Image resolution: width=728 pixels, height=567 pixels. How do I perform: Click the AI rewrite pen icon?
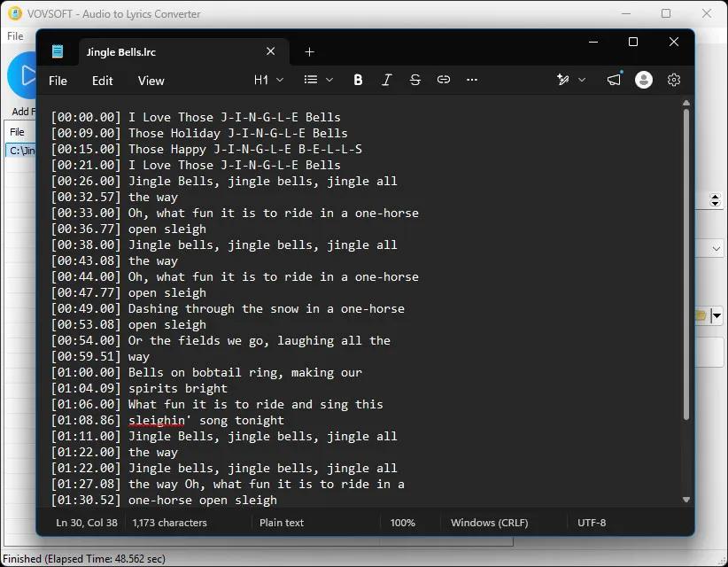pyautogui.click(x=562, y=80)
